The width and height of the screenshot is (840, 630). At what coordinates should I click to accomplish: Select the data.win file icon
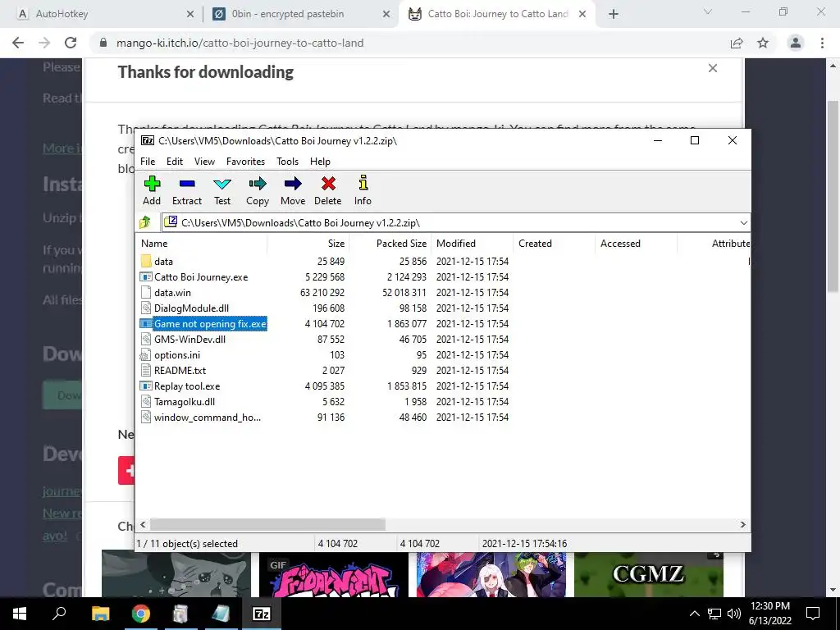[x=146, y=293]
